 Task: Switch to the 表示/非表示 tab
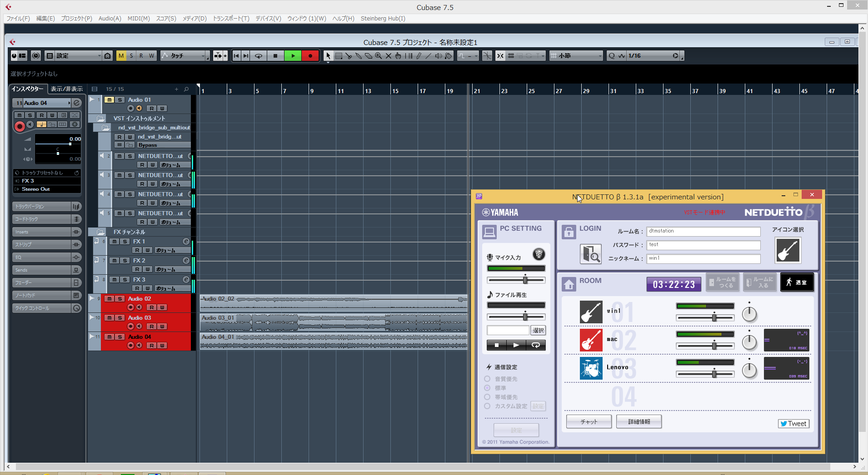click(x=67, y=89)
